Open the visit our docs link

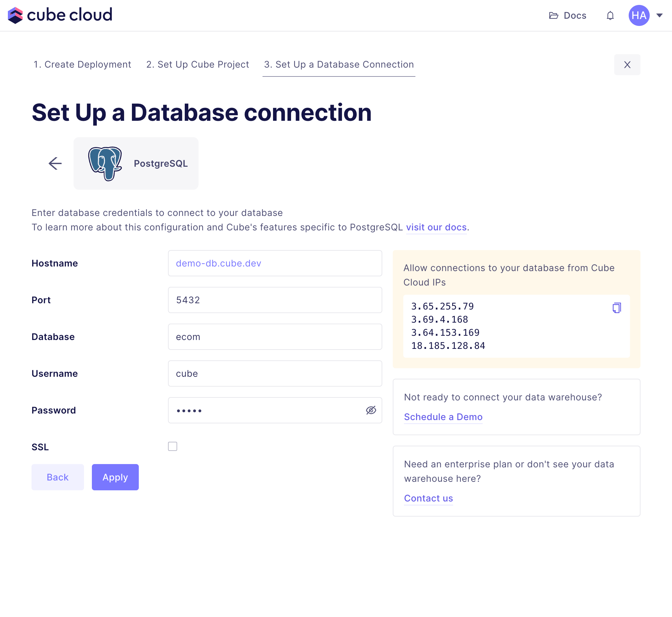[x=436, y=227]
